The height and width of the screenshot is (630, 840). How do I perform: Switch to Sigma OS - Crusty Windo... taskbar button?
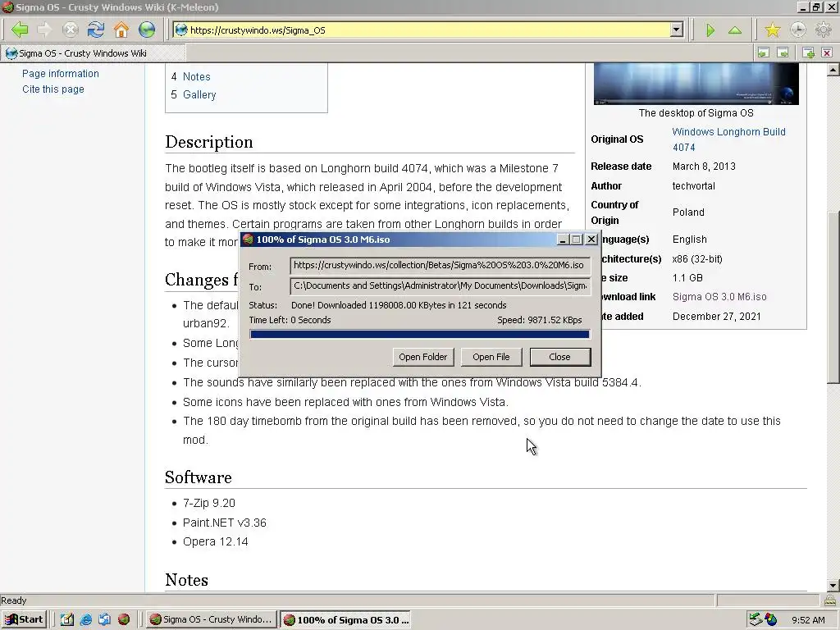(x=211, y=619)
